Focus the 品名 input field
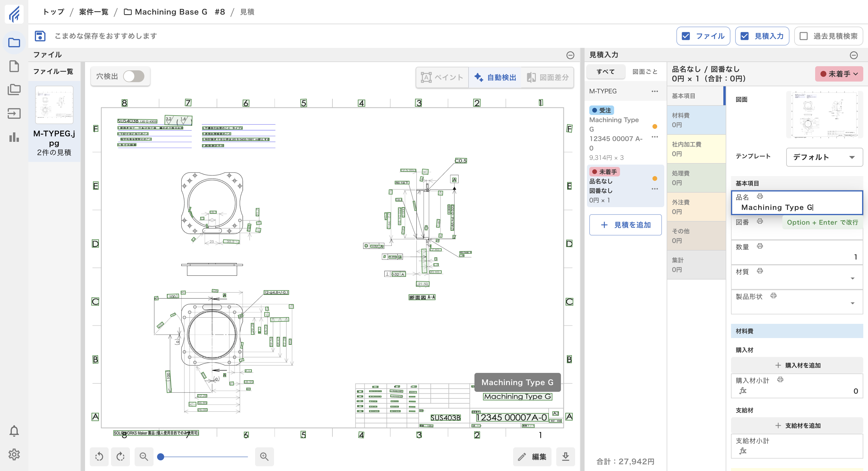The height and width of the screenshot is (471, 868). coord(797,203)
